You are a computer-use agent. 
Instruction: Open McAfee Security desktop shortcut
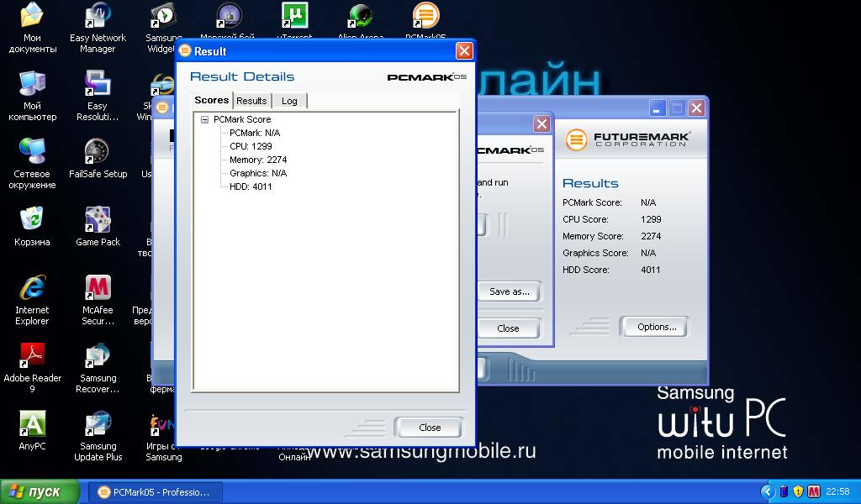point(98,300)
